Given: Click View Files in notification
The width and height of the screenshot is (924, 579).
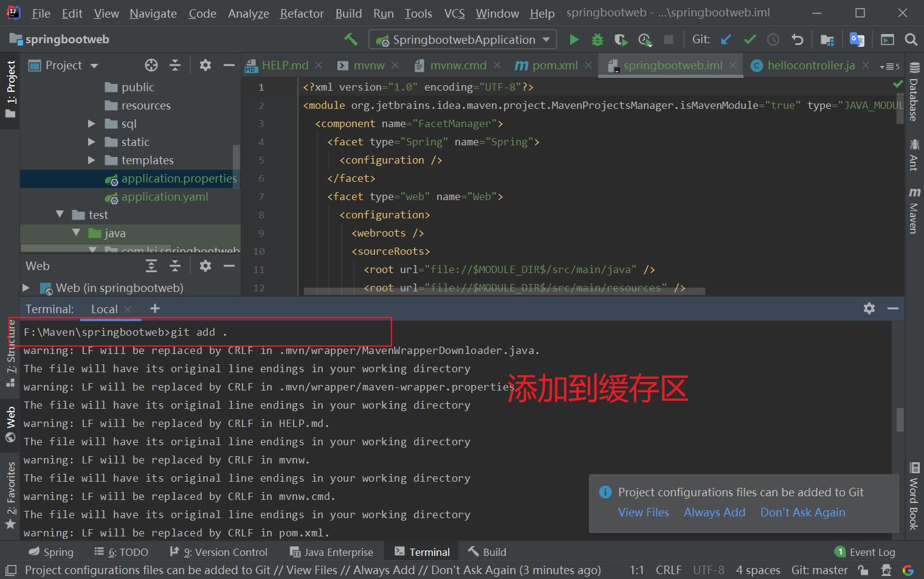Looking at the screenshot, I should coord(643,512).
